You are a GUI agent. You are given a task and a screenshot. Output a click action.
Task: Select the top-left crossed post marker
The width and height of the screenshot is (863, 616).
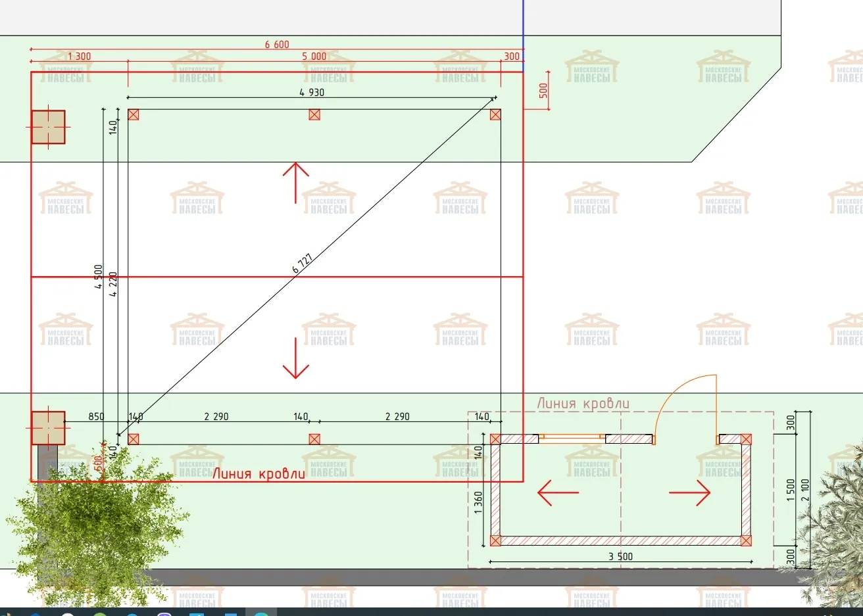pos(134,114)
